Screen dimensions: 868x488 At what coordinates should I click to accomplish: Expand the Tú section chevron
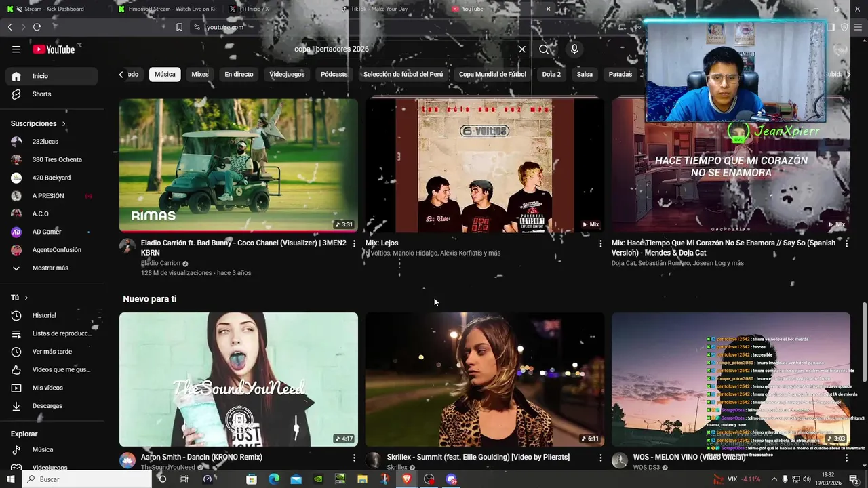26,298
